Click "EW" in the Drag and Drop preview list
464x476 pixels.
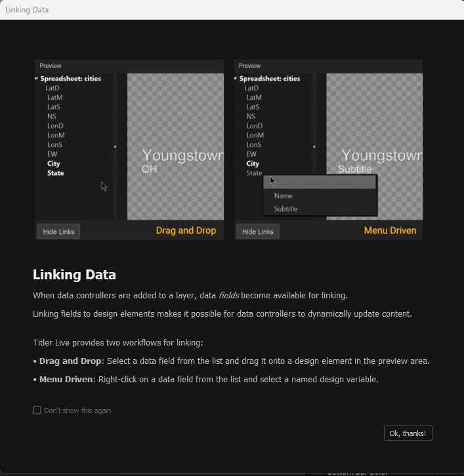pos(53,154)
